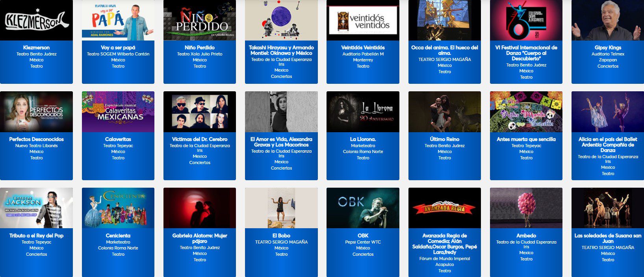Click the Perfectos Desconocidos title
This screenshot has height=277, width=644.
[36, 139]
